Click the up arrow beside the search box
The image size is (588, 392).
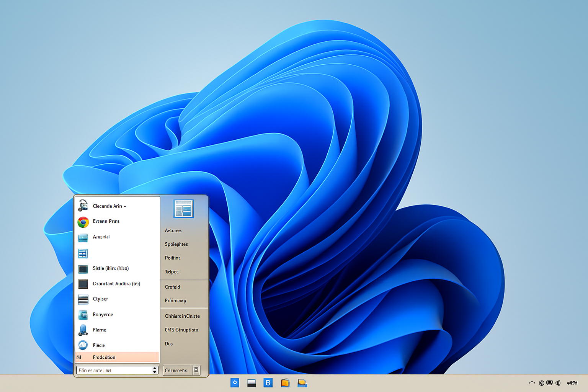[154, 368]
